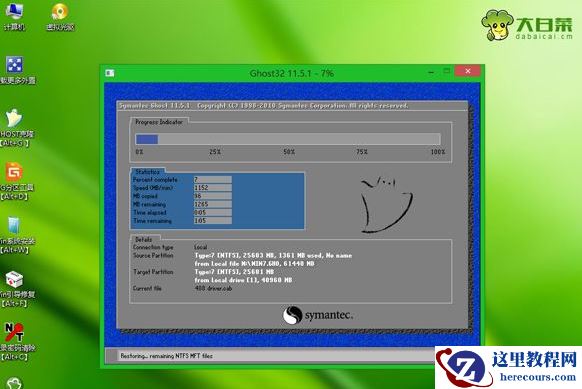Open the 计算机 (Computer) desktop icon
The width and height of the screenshot is (582, 389).
click(14, 16)
